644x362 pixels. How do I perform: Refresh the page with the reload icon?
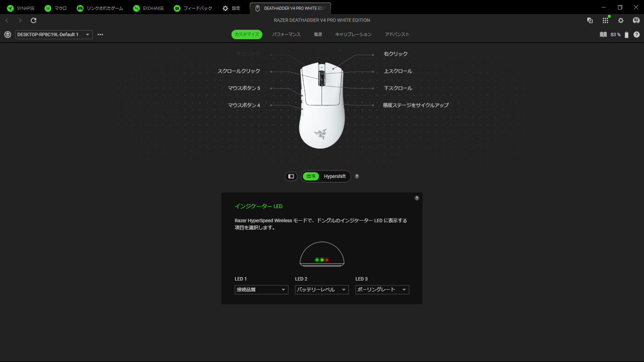pyautogui.click(x=34, y=20)
